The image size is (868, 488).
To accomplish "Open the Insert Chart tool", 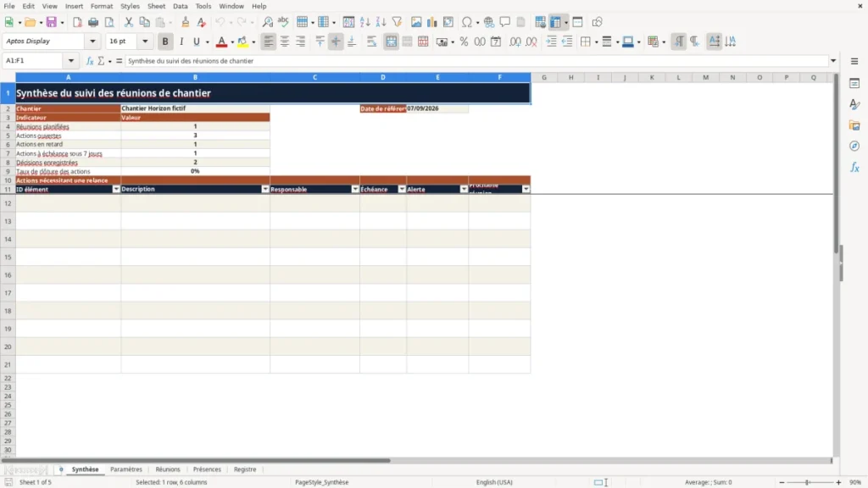I will [x=431, y=22].
